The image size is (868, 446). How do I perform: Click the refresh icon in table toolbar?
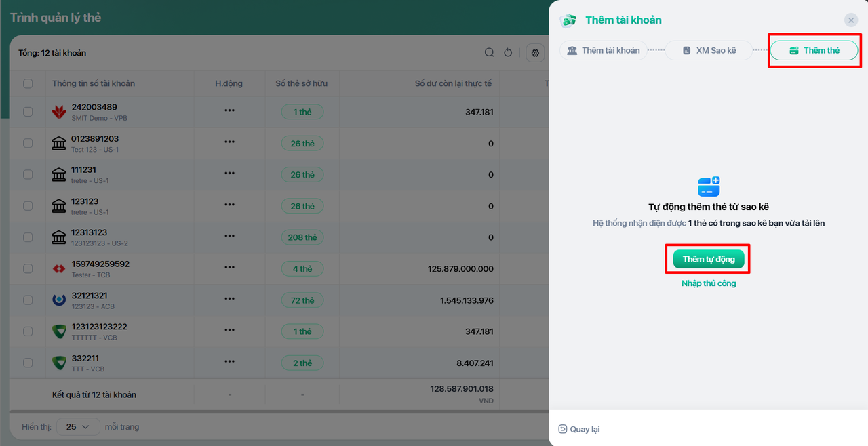(x=508, y=53)
